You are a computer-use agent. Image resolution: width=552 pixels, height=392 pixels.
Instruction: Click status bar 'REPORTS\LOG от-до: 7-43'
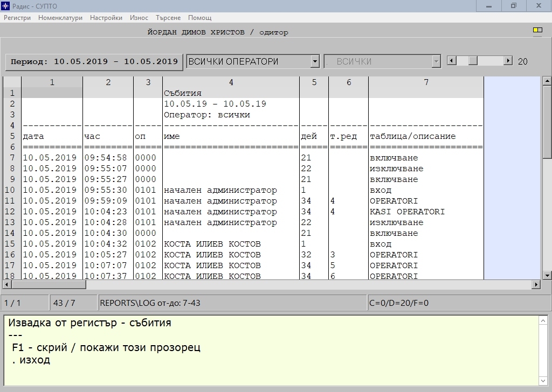click(233, 303)
